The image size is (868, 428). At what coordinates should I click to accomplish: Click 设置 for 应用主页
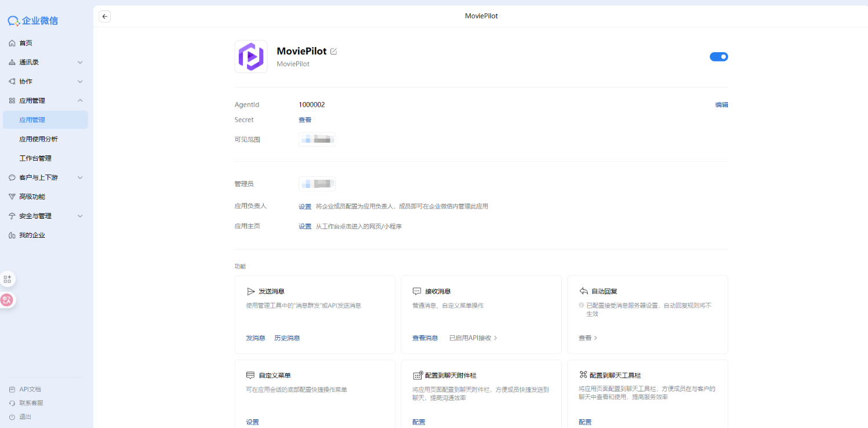[305, 227]
